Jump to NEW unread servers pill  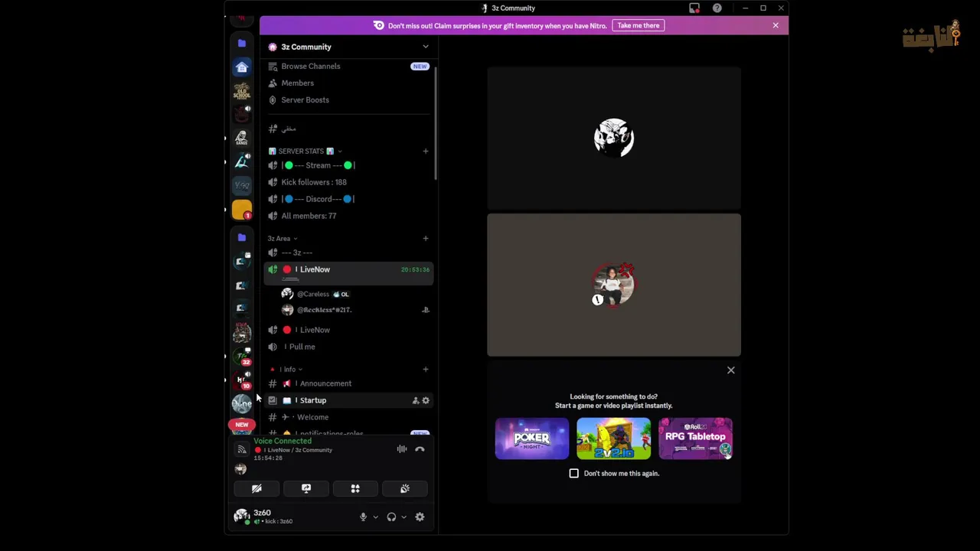pyautogui.click(x=242, y=425)
